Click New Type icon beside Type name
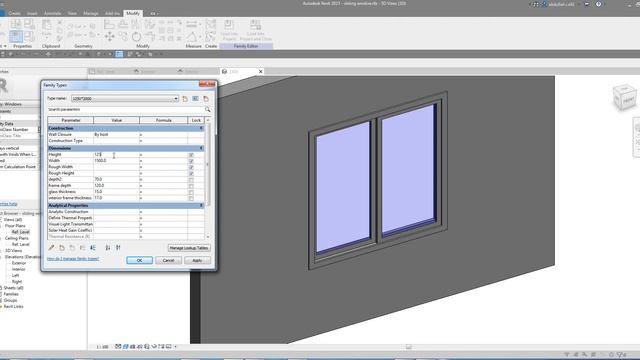640x360 pixels. pos(185,99)
